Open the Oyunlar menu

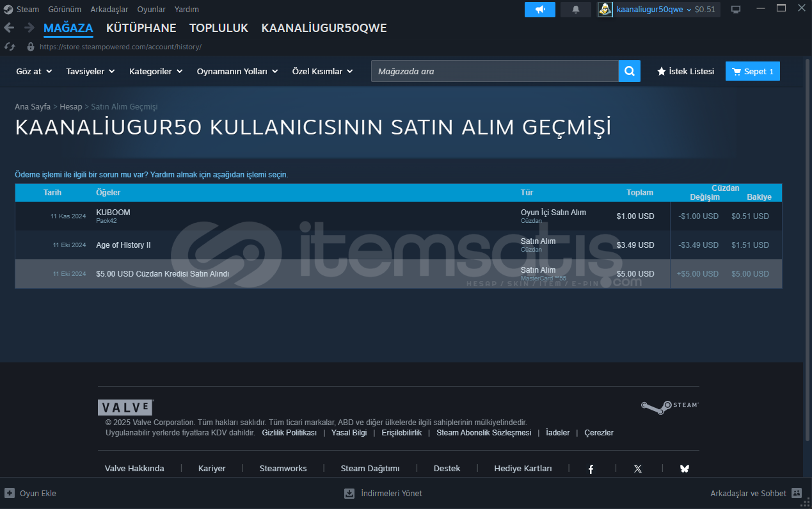151,10
